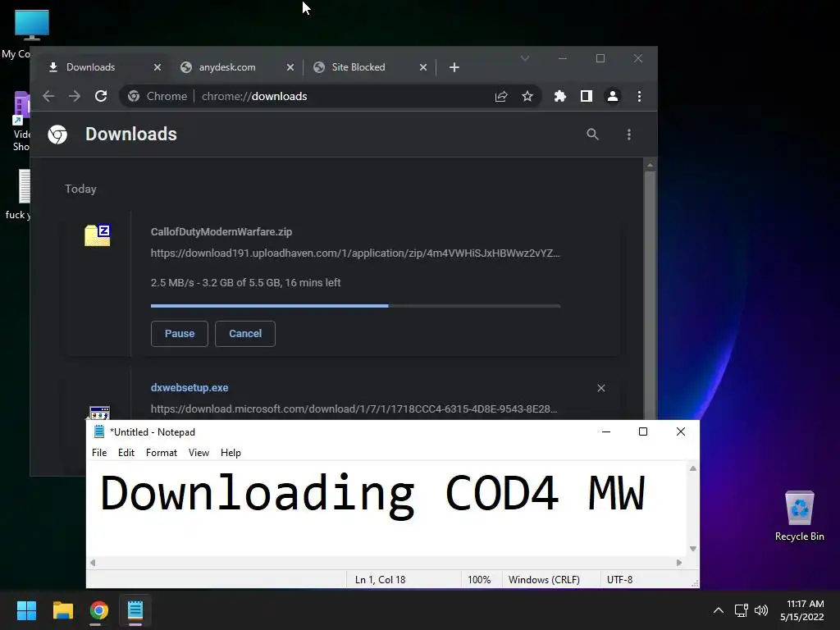Click the zip file icon for CallofDutyModernWarfare

click(x=98, y=235)
